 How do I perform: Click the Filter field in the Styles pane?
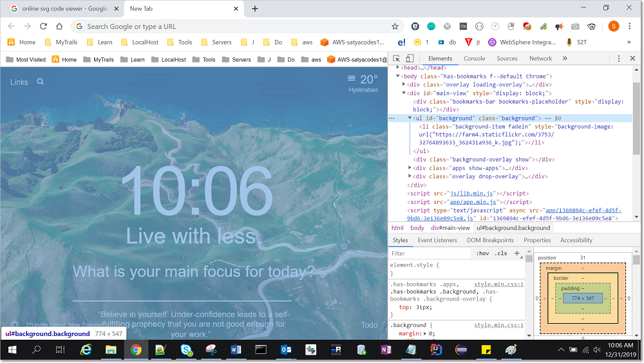[x=428, y=254]
